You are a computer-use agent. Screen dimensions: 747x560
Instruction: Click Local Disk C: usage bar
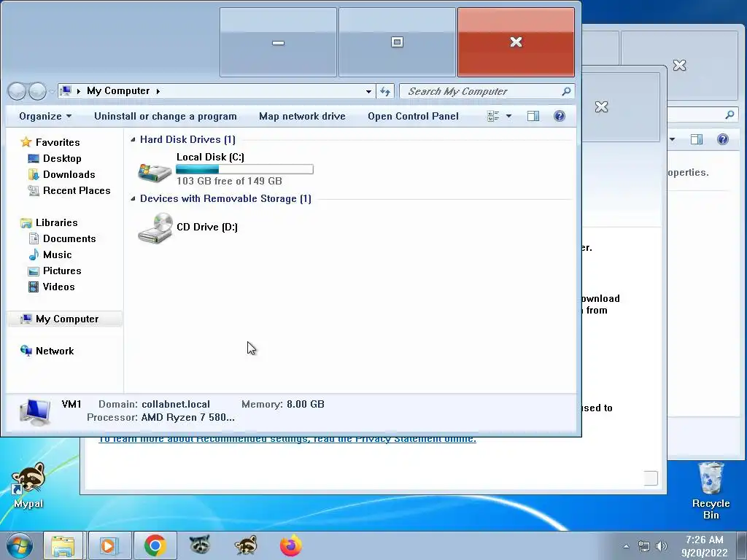[244, 169]
